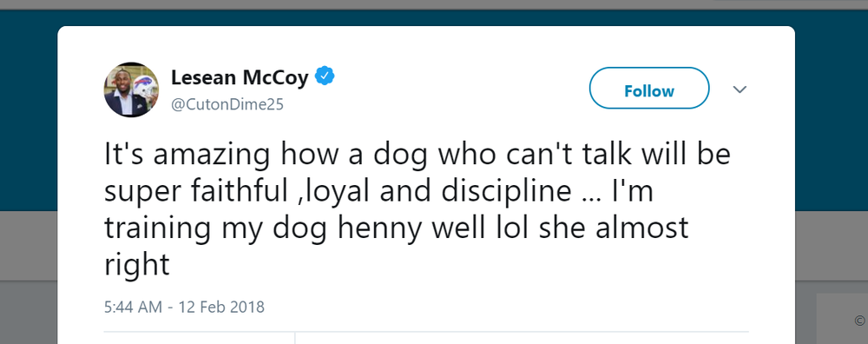Open the 5:44 AM - 12 Feb 2018 timestamp
This screenshot has width=868, height=344.
click(x=184, y=307)
